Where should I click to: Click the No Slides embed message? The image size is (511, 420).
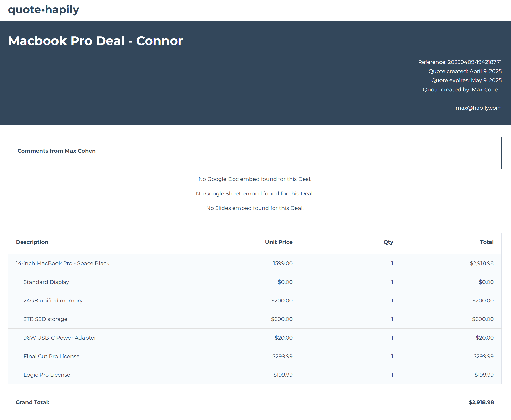pos(255,208)
